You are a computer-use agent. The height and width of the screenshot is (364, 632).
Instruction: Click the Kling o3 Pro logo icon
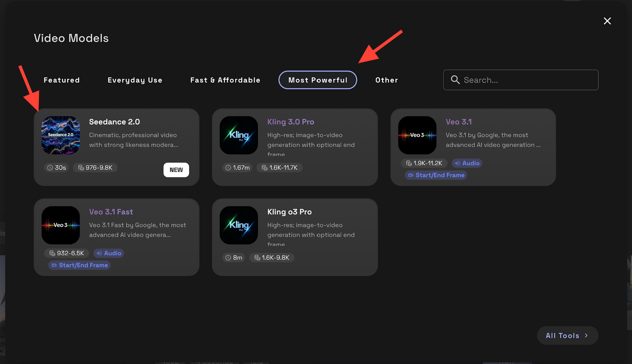(x=239, y=225)
